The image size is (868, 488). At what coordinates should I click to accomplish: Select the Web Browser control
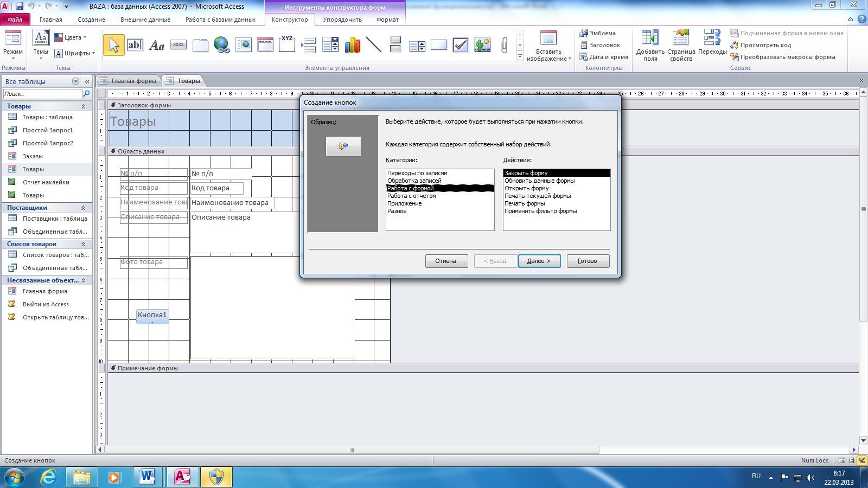tap(244, 45)
